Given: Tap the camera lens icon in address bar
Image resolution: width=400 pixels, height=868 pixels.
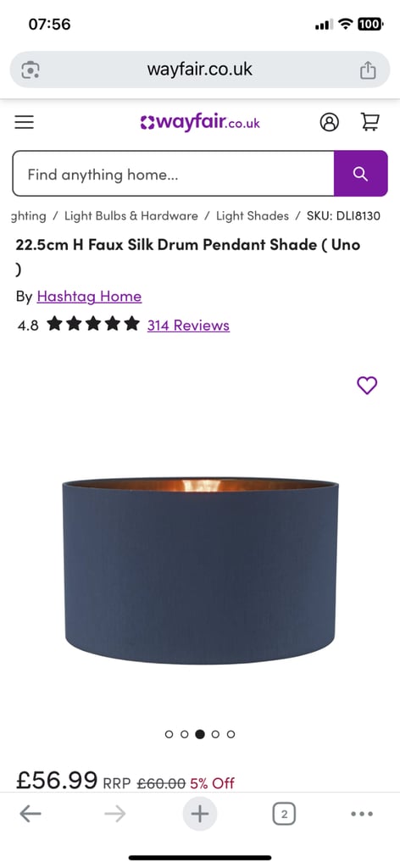Looking at the screenshot, I should click(x=30, y=70).
